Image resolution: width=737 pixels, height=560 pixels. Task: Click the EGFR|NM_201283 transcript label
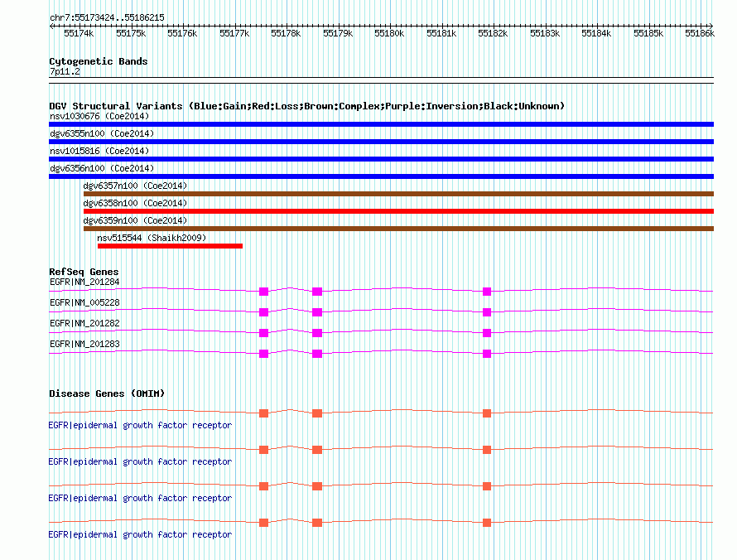(x=84, y=344)
